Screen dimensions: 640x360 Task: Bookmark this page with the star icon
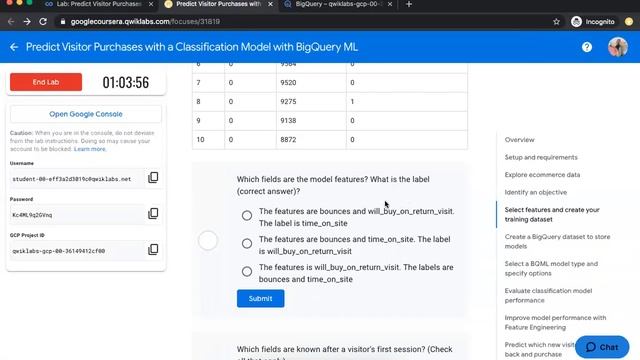(556, 22)
